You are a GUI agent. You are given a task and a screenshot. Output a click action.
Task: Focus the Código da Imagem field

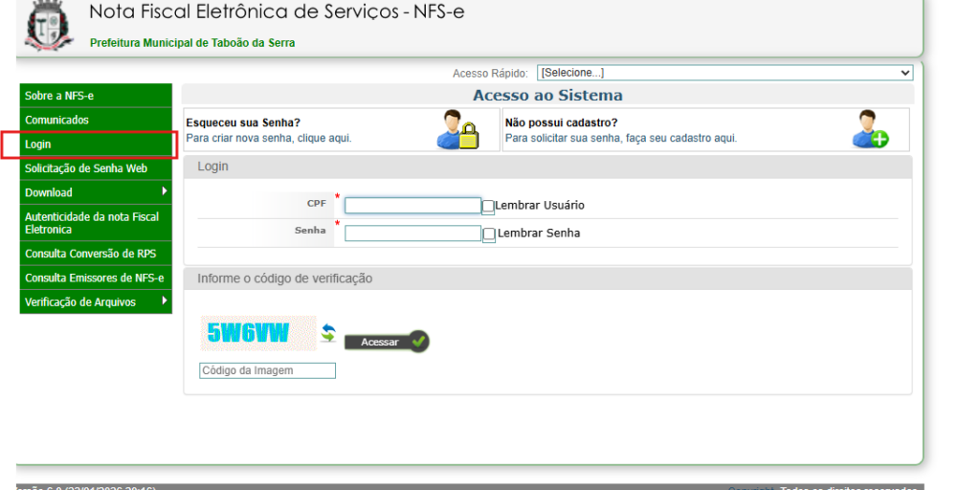pyautogui.click(x=267, y=370)
